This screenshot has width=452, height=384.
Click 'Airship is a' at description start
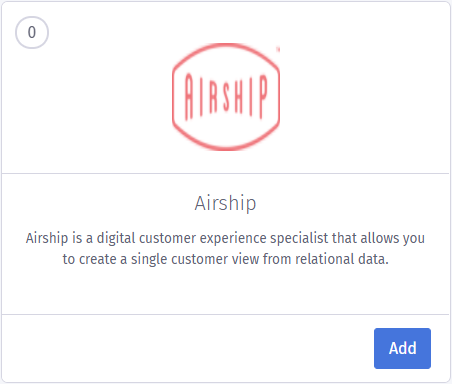click(x=59, y=238)
